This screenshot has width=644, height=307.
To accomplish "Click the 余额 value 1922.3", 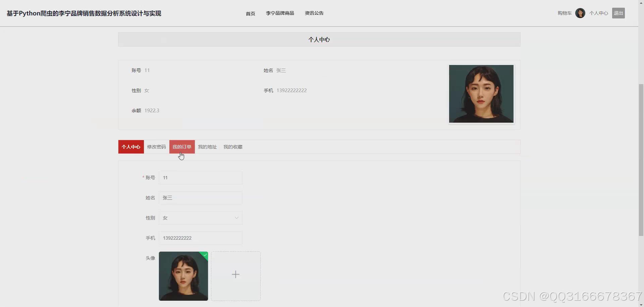I will [152, 111].
